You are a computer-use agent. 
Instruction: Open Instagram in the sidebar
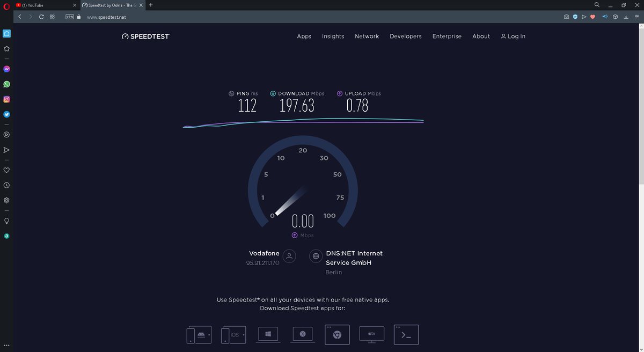[7, 99]
